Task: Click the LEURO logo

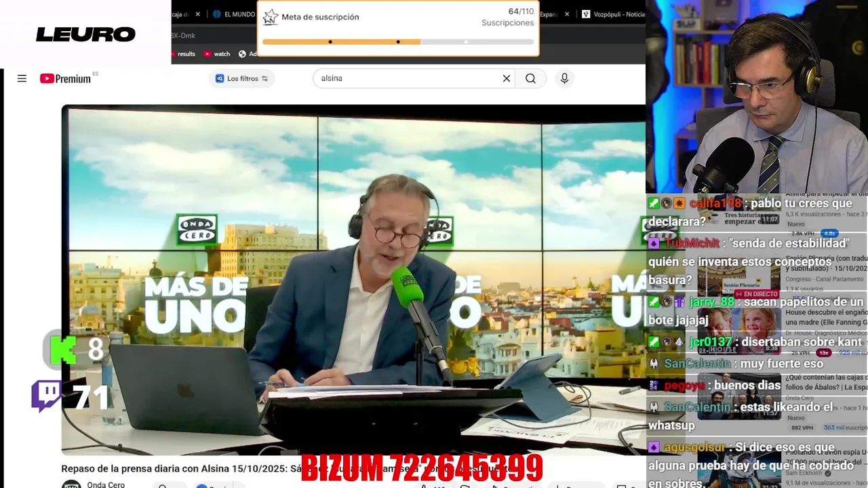Action: point(86,34)
